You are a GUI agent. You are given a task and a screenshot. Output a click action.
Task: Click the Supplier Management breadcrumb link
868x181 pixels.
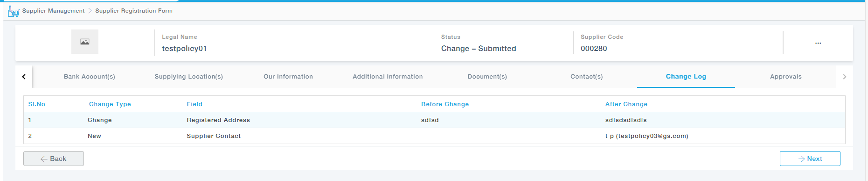[54, 11]
